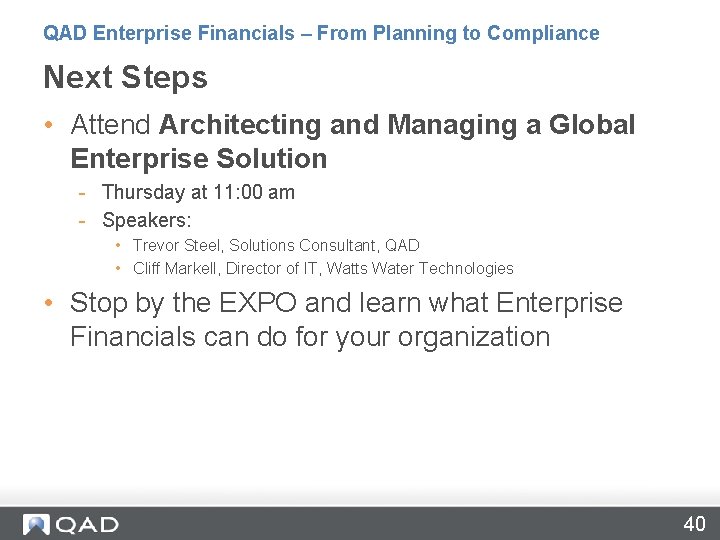Click orange bullet beside Attend

point(49,124)
